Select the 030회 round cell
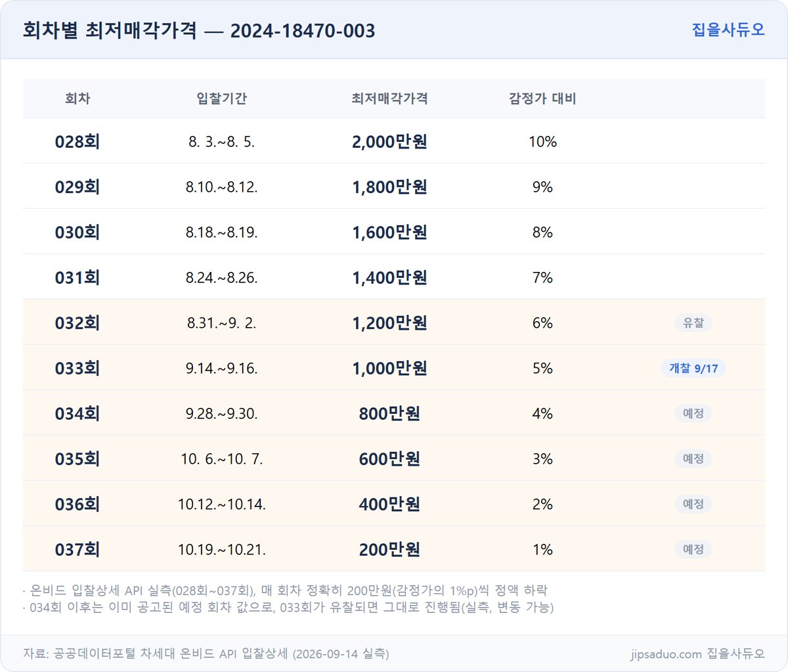The height and width of the screenshot is (672, 788). (x=77, y=232)
